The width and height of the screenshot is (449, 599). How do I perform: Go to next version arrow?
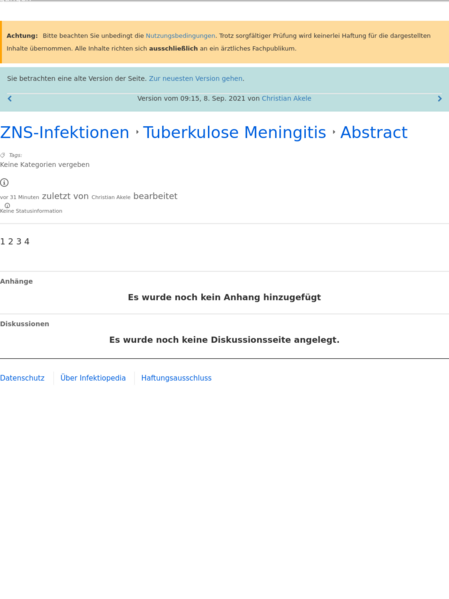click(x=439, y=99)
